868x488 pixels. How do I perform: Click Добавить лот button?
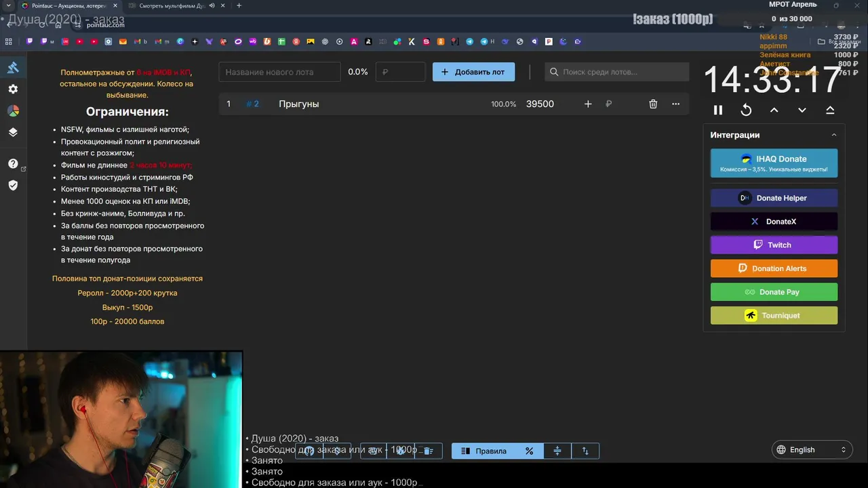473,72
